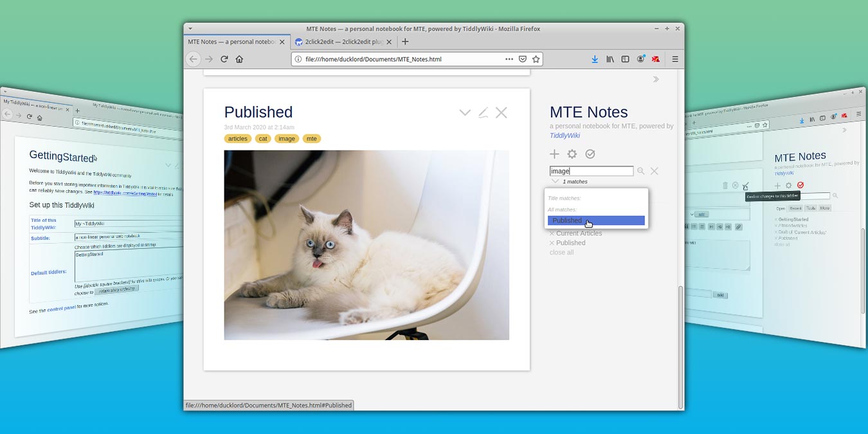Create a new tiddler with the plus icon

(x=554, y=154)
